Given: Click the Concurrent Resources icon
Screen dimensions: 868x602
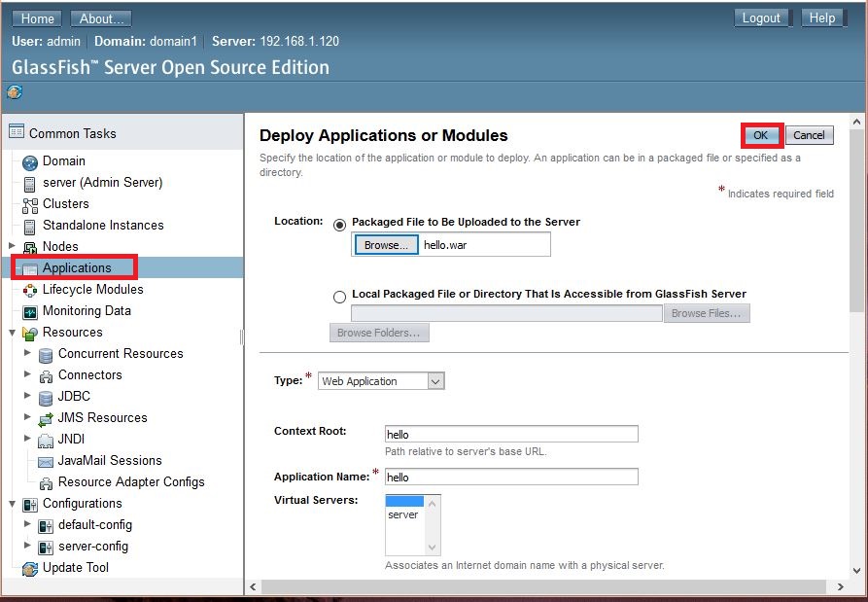Looking at the screenshot, I should 46,355.
